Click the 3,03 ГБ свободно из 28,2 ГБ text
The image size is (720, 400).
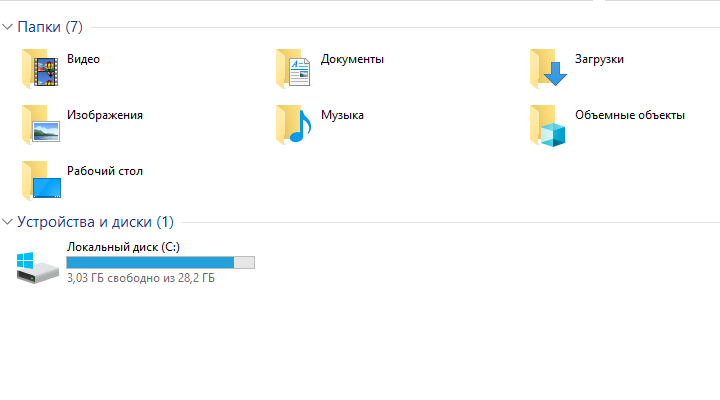(141, 278)
